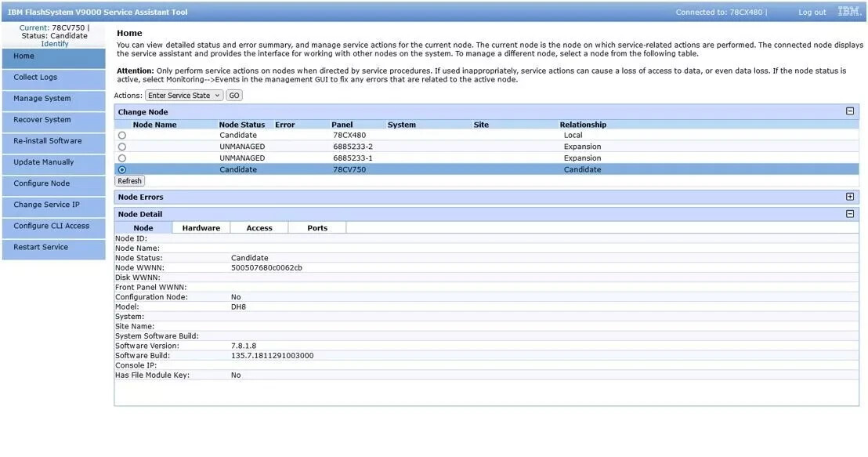Click the Local relationship cell

[573, 135]
